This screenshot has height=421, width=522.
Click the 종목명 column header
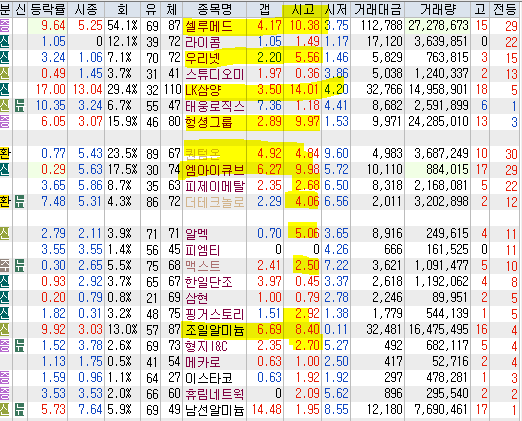click(215, 9)
